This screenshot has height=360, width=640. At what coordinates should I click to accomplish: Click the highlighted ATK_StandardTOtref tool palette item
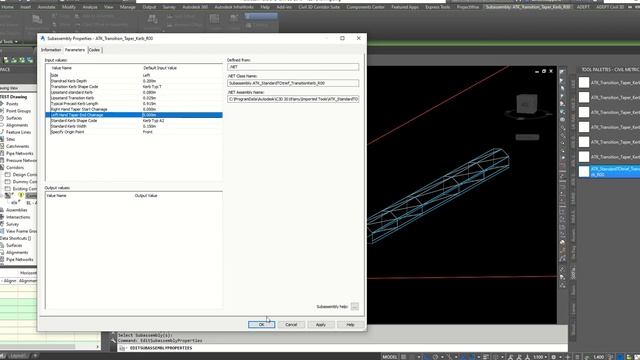point(609,171)
